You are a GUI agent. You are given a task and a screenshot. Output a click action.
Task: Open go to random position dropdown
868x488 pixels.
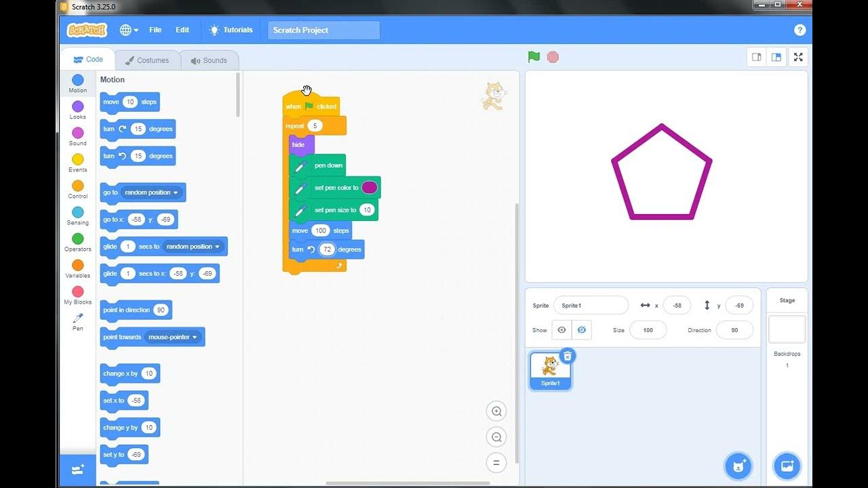152,192
